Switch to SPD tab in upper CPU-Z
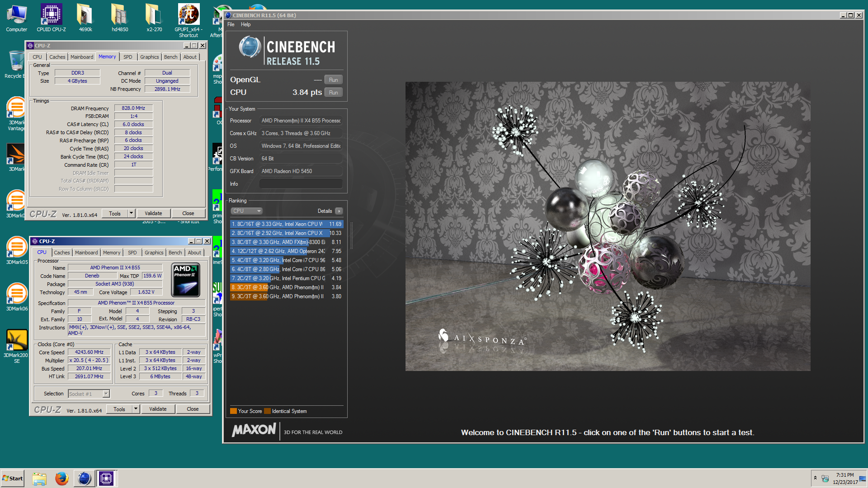Screen dimensions: 868x488 click(128, 57)
